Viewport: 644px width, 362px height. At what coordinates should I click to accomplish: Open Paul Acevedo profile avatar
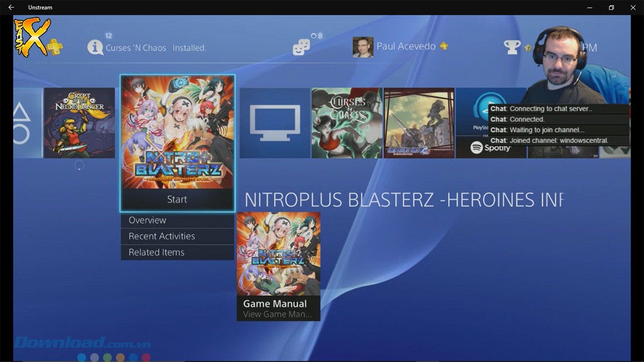(362, 47)
